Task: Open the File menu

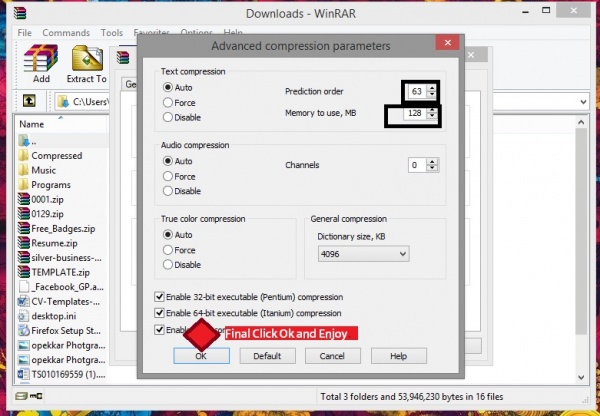Action: coord(24,33)
